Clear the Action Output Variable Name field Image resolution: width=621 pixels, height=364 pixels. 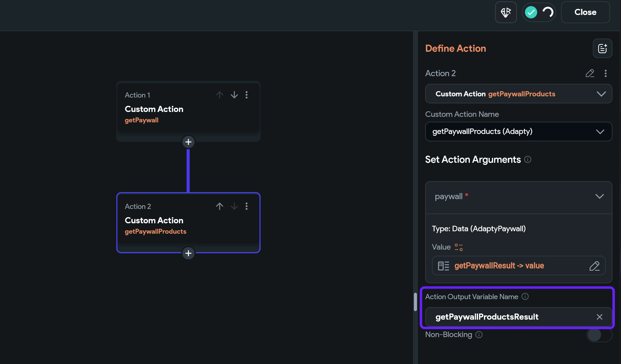599,317
